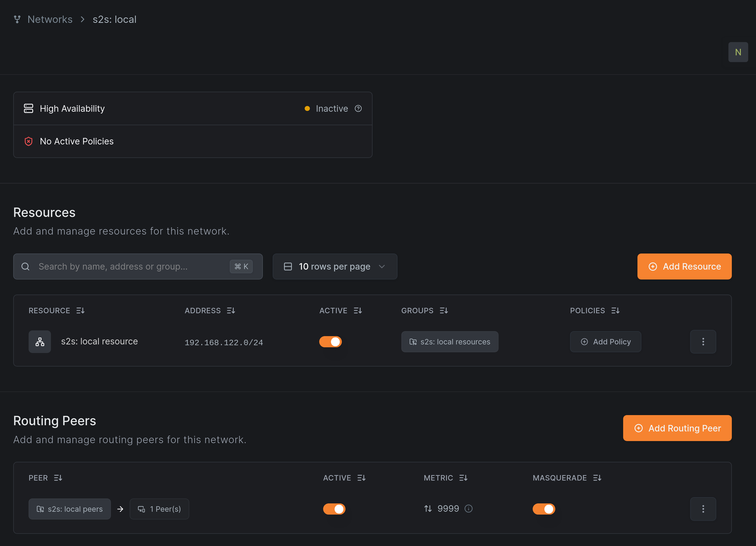Sort resources by the ADDRESS column
756x546 pixels.
click(x=231, y=310)
